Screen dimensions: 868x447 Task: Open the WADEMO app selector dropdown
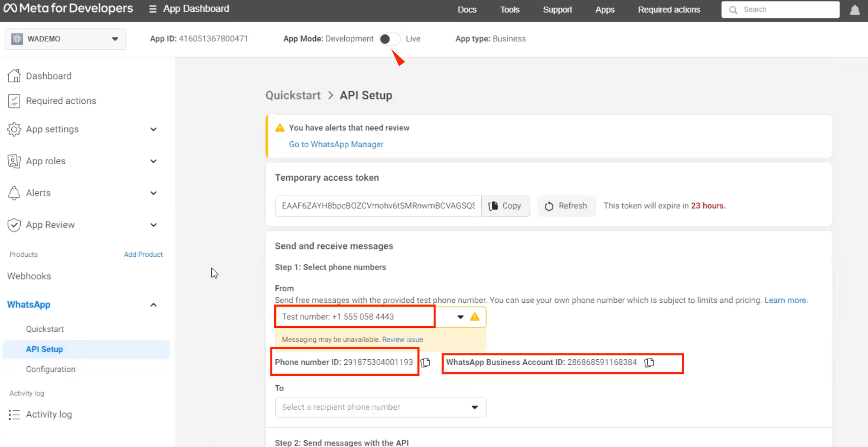(65, 39)
